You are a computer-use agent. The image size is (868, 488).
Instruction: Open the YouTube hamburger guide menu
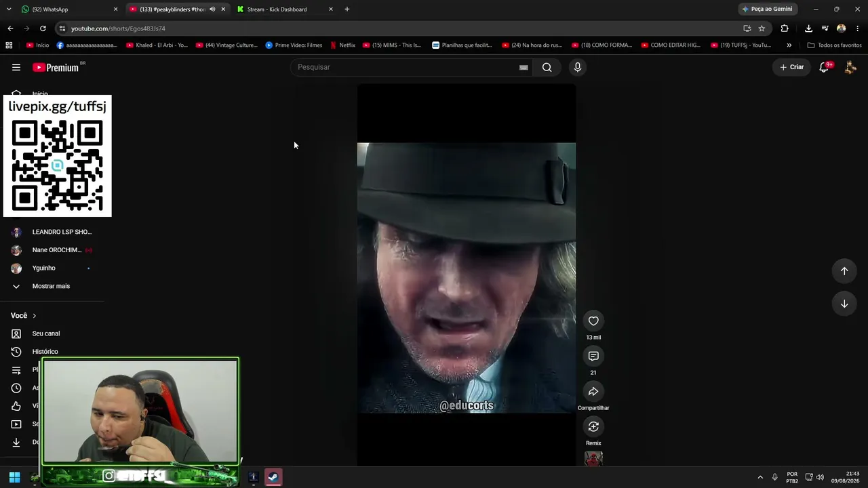click(16, 67)
